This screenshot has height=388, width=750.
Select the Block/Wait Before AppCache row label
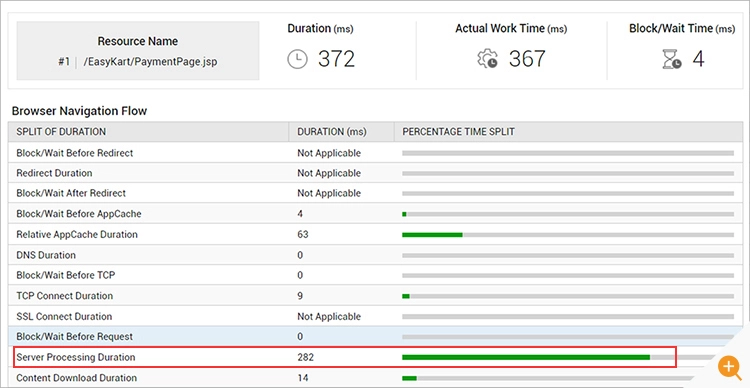[79, 214]
